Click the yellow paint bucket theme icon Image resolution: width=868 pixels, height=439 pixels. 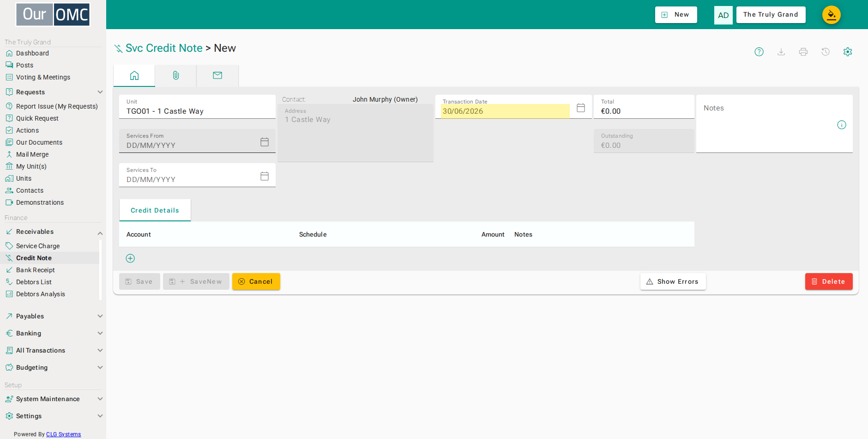coord(832,15)
